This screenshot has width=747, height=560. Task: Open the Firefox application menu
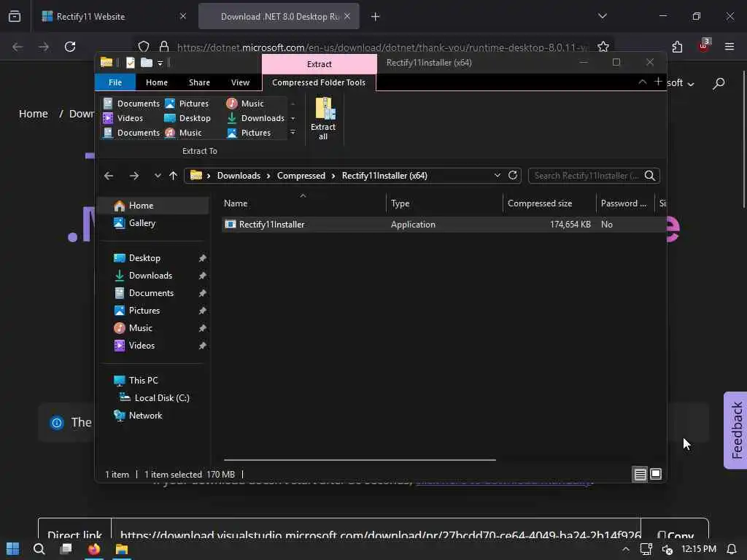coord(729,47)
